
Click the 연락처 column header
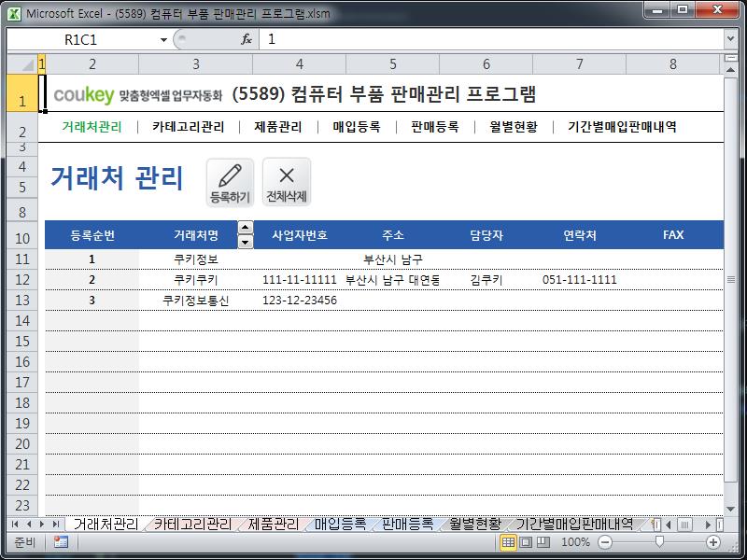click(x=579, y=235)
